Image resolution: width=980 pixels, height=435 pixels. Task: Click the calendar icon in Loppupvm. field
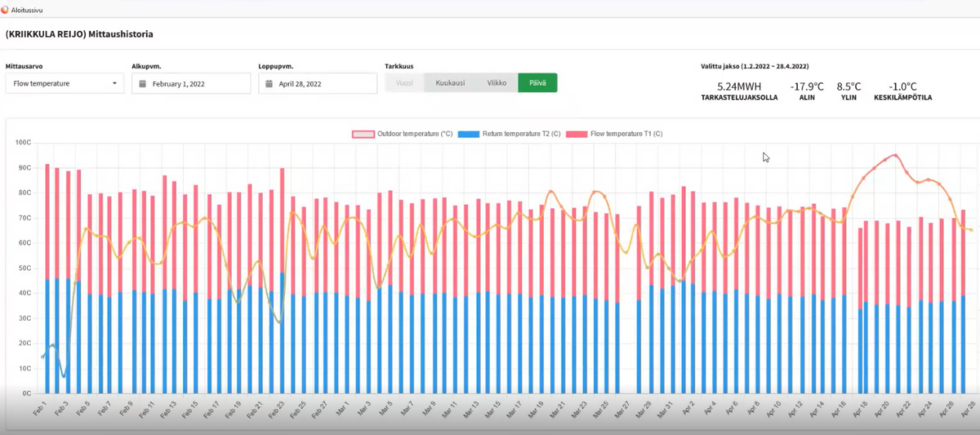coord(269,83)
